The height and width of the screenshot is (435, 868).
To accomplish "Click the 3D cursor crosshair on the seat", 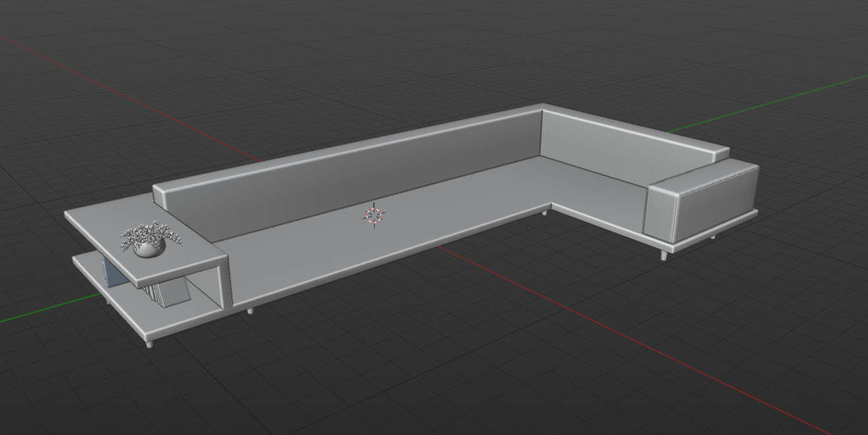I will coord(374,216).
